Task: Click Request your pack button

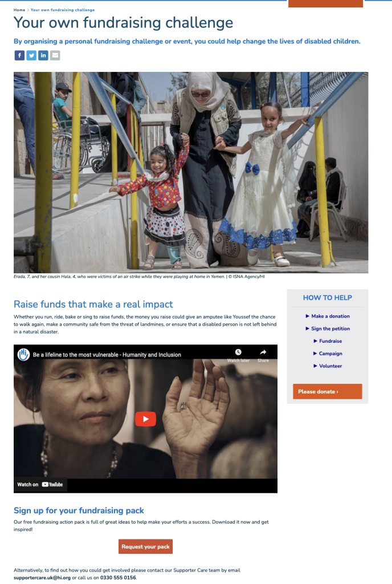Action: [145, 546]
